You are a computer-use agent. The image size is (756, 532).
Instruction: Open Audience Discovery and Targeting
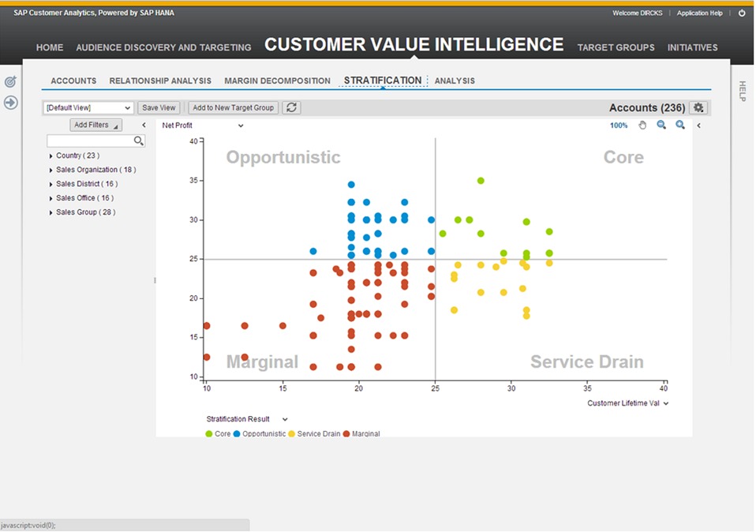(163, 47)
